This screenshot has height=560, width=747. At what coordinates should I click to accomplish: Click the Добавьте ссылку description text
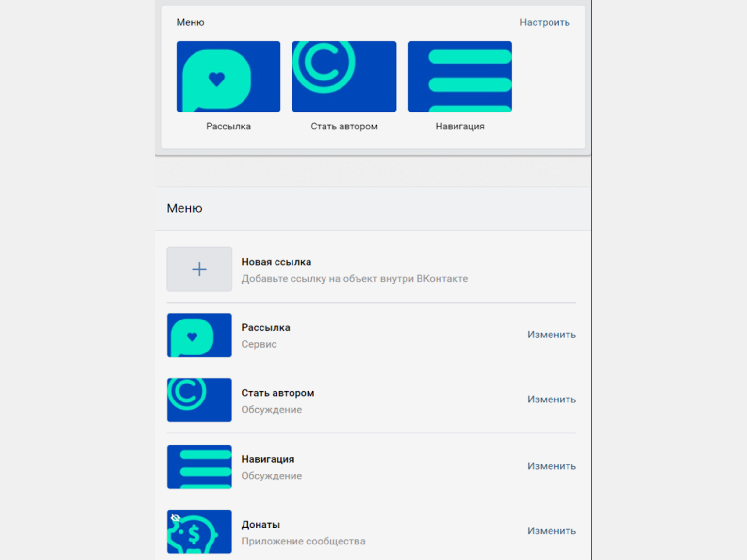pyautogui.click(x=354, y=279)
